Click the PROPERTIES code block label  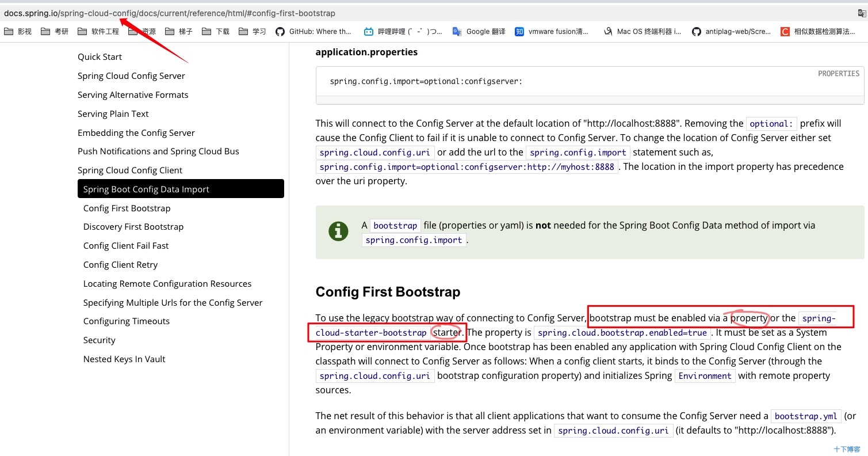(x=839, y=74)
